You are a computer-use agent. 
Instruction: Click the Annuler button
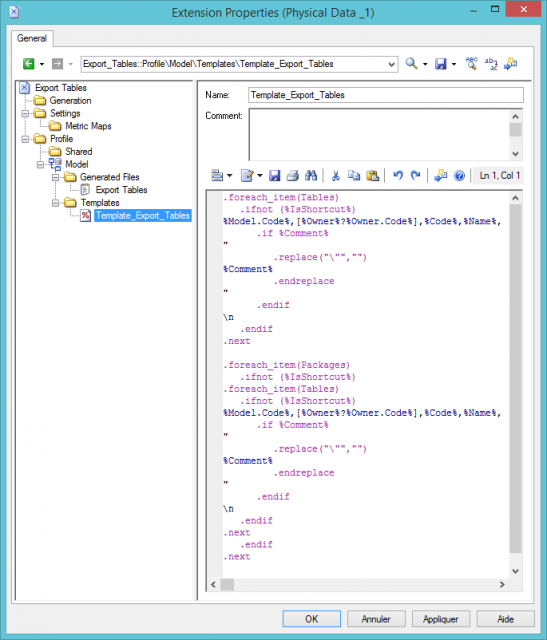(x=376, y=619)
